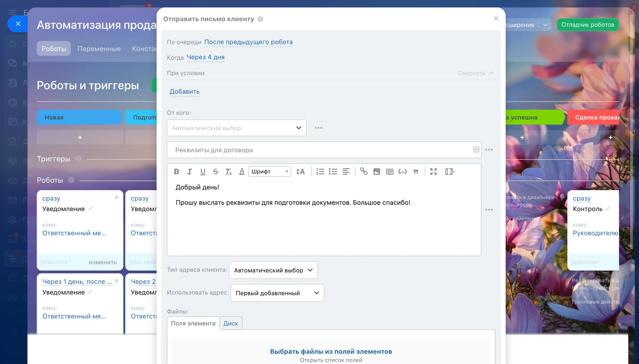Open the text color picker
The width and height of the screenshot is (639, 364).
242,172
